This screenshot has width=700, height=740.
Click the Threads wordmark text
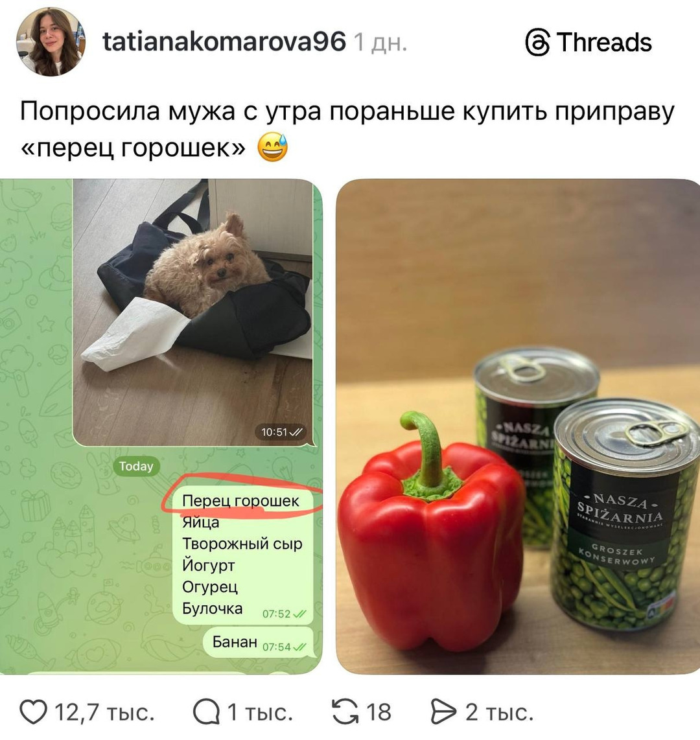pos(604,42)
